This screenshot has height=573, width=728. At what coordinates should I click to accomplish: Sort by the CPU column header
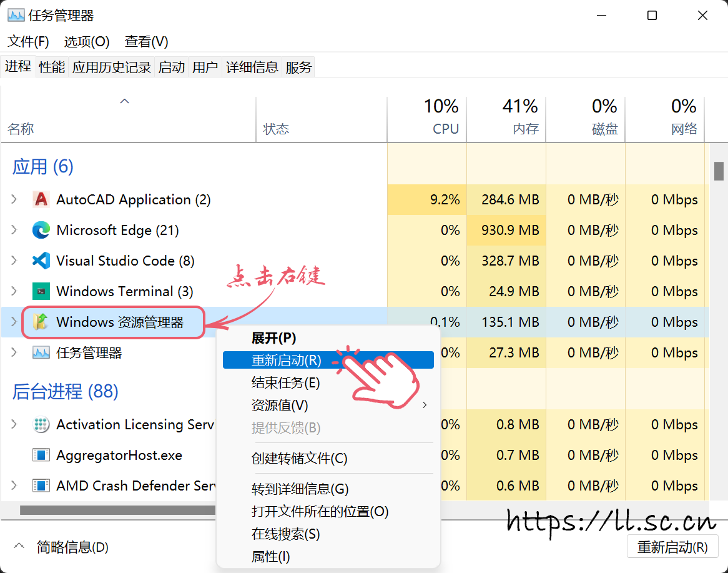426,120
